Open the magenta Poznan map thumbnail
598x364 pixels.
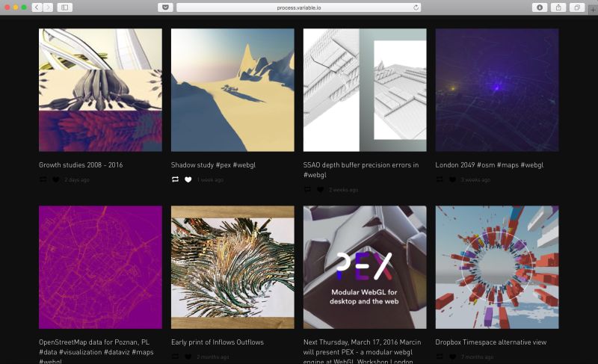tap(100, 267)
